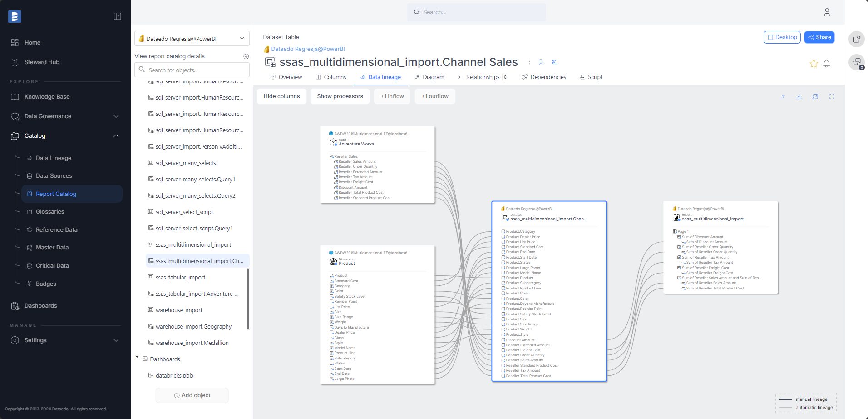Viewport: 868px width, 419px height.
Task: Collapse the Dashboards tree group
Action: point(137,357)
